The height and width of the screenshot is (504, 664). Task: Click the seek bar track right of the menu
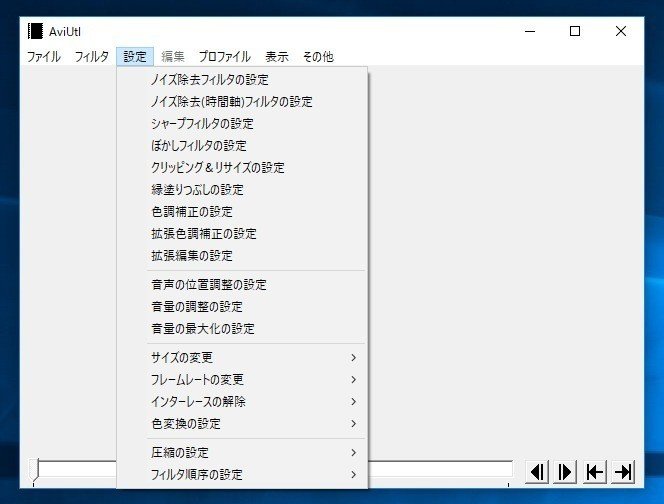click(440, 469)
